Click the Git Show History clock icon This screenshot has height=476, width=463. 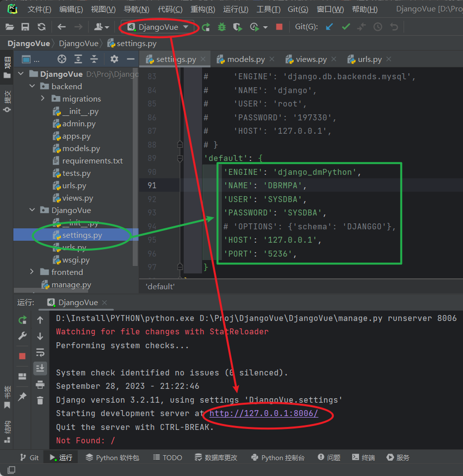378,27
